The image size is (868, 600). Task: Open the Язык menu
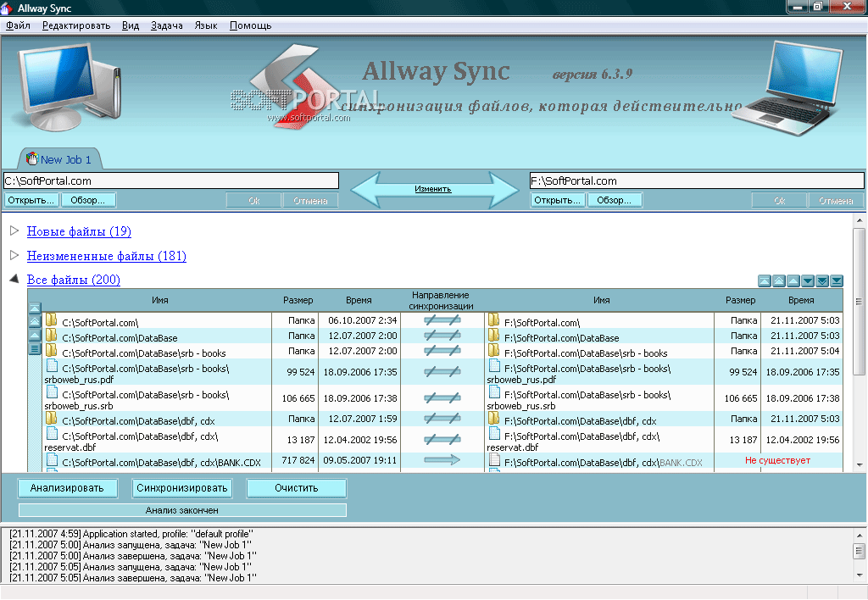click(x=206, y=25)
